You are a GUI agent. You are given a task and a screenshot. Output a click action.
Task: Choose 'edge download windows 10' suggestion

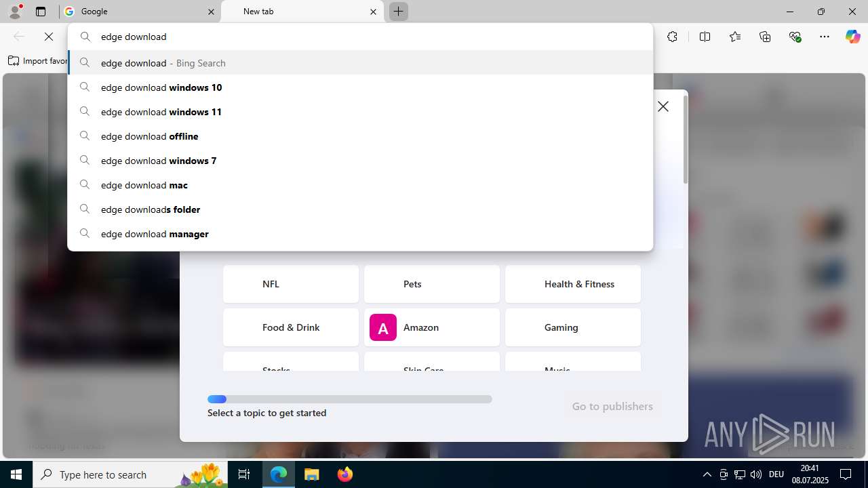tap(360, 87)
